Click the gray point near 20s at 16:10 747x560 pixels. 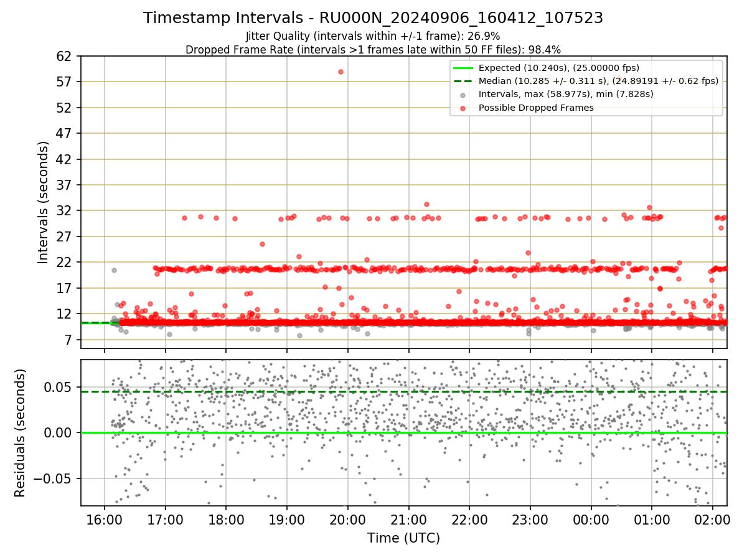click(114, 270)
